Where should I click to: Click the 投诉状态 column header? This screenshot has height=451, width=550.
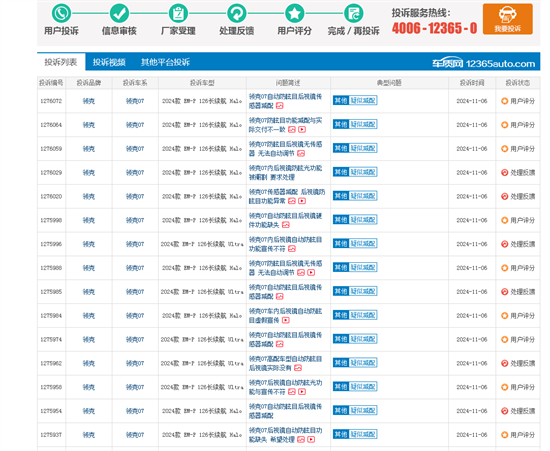(517, 83)
